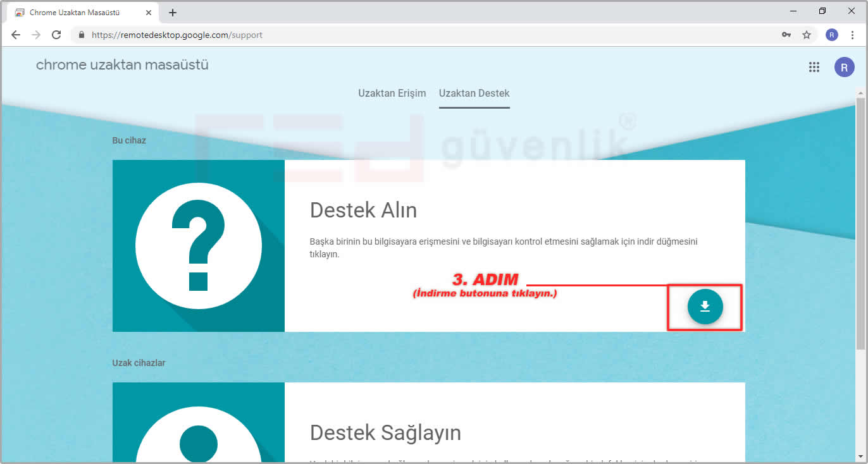Open a new tab with plus button

click(173, 13)
